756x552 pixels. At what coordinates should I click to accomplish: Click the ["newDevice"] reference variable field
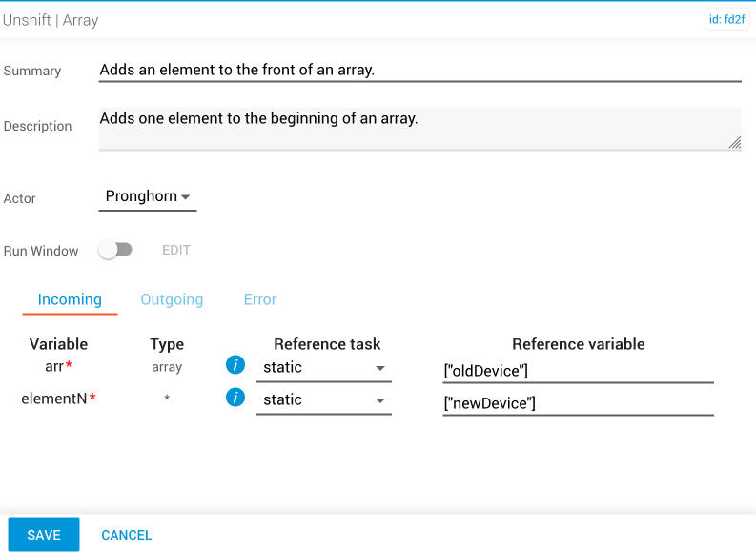pos(578,403)
